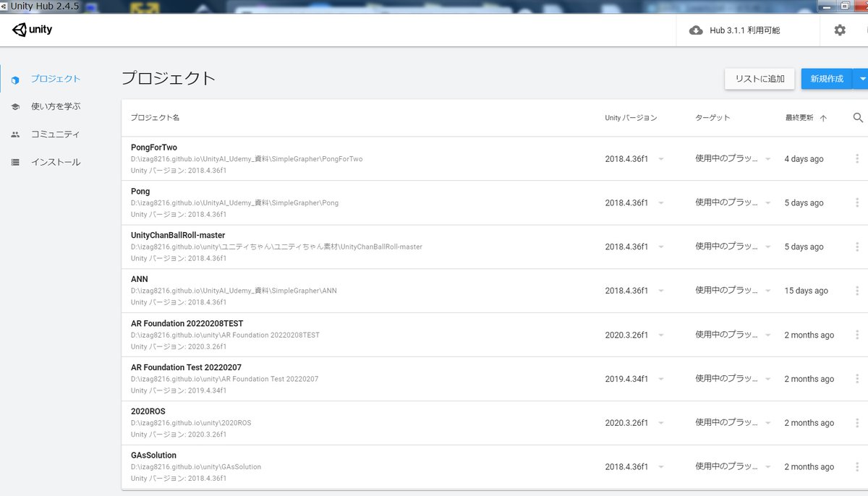Open Unity version dropdown for PongForTwo
Image resolution: width=868 pixels, height=496 pixels.
[x=661, y=159]
